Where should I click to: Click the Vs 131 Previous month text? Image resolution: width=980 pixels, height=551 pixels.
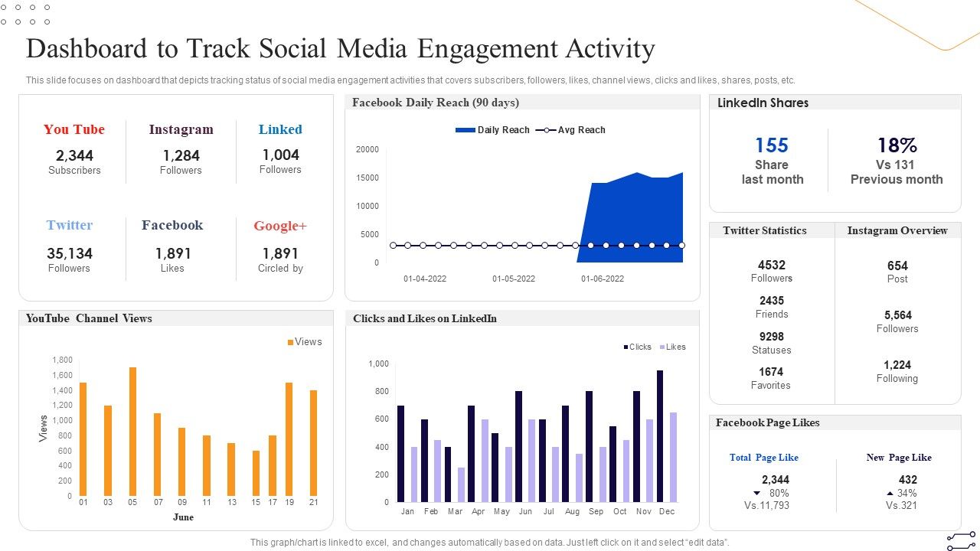(x=897, y=172)
